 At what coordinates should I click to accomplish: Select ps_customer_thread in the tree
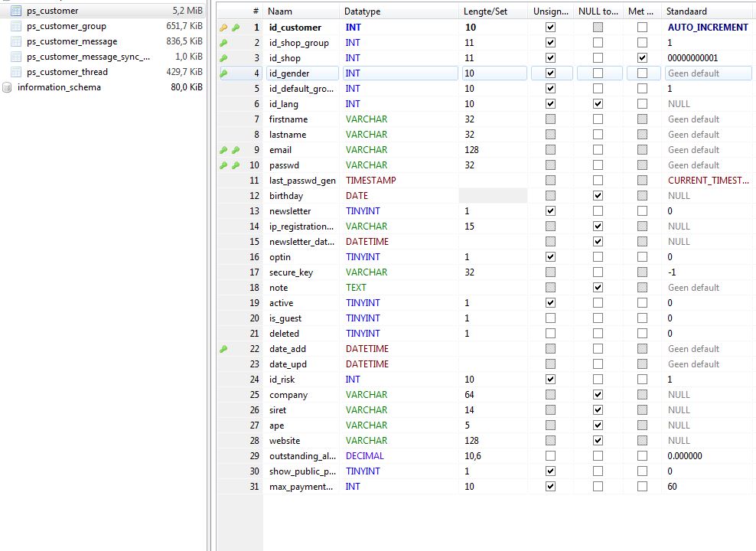pyautogui.click(x=67, y=72)
